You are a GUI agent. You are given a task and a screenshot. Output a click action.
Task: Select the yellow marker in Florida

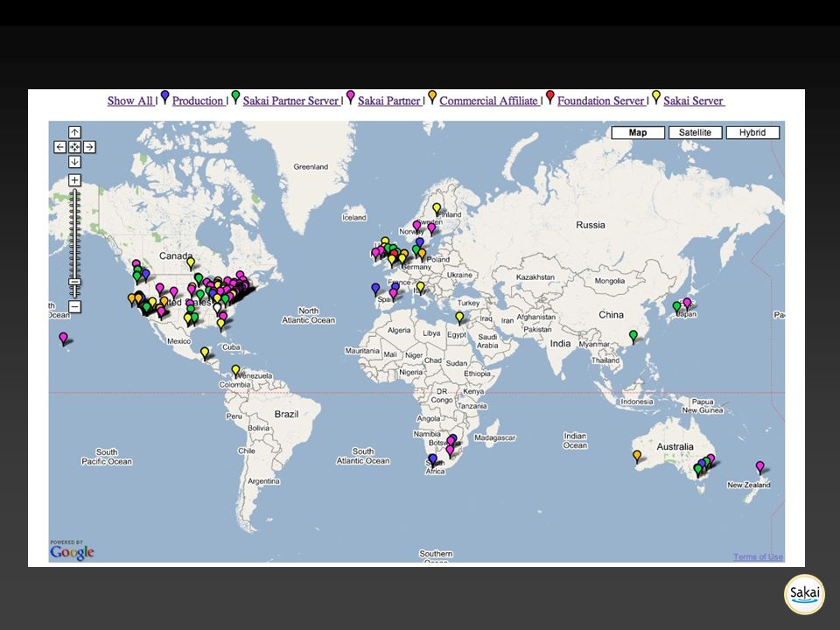[x=220, y=324]
